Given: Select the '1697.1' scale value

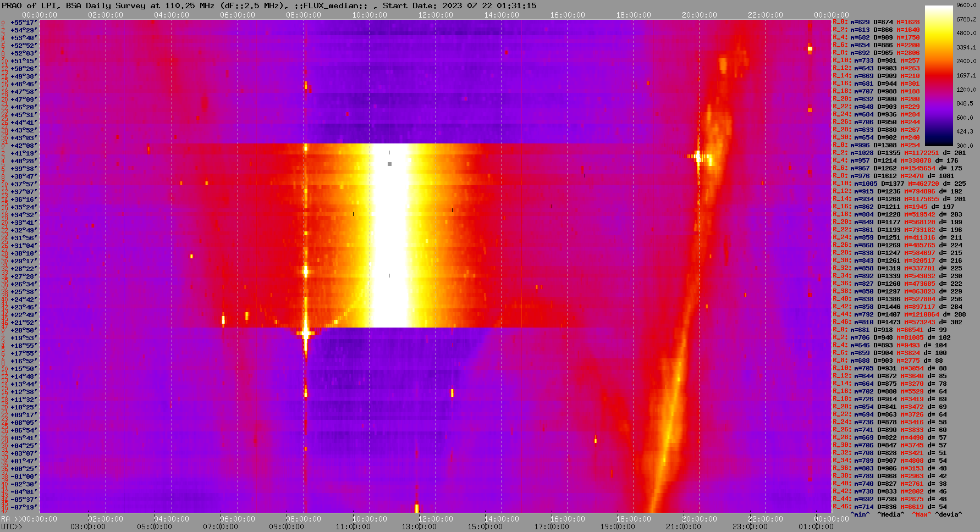Looking at the screenshot, I should (966, 75).
